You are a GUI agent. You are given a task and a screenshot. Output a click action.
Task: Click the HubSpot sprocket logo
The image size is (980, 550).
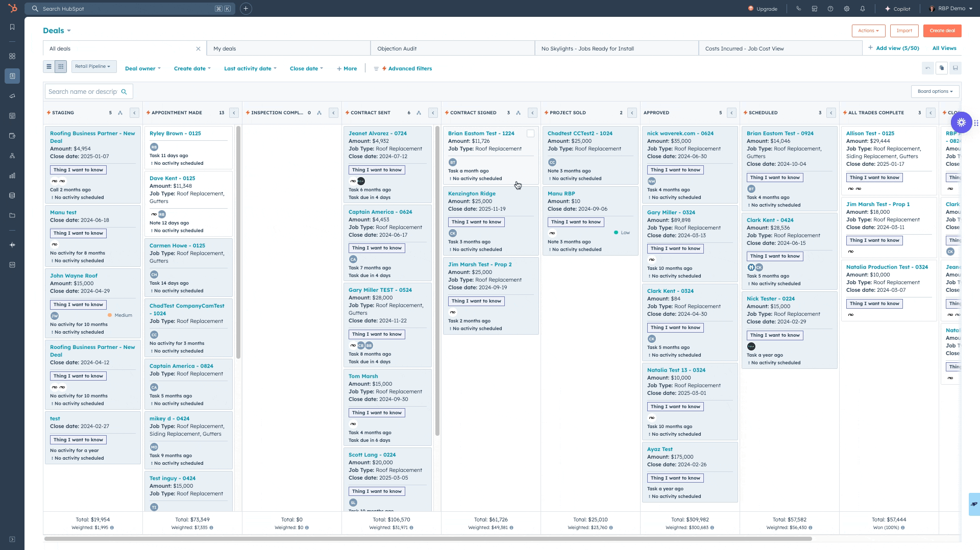tap(12, 8)
